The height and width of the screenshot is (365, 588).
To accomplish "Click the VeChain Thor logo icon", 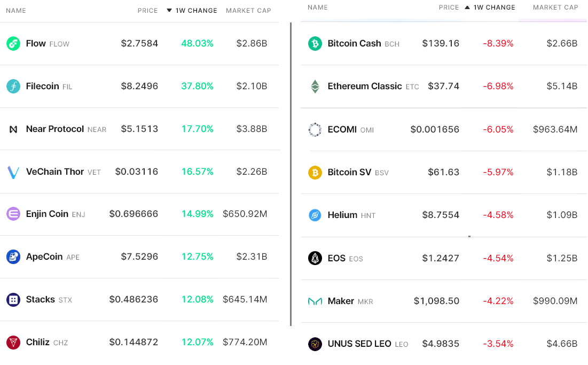I will point(13,172).
